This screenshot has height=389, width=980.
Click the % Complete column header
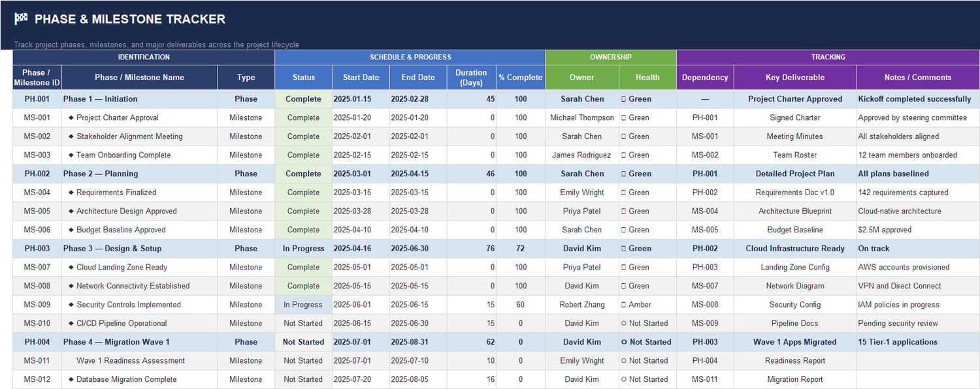click(x=521, y=77)
